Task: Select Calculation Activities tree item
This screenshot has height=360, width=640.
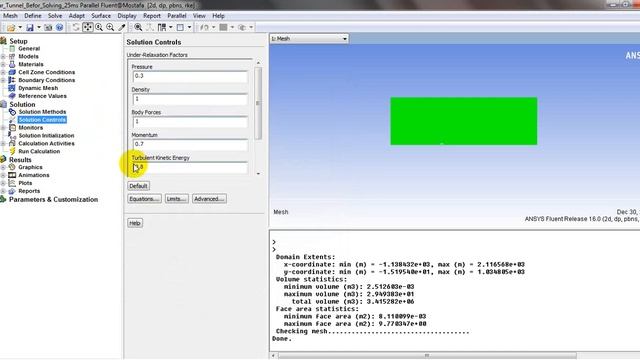Action: (46, 144)
